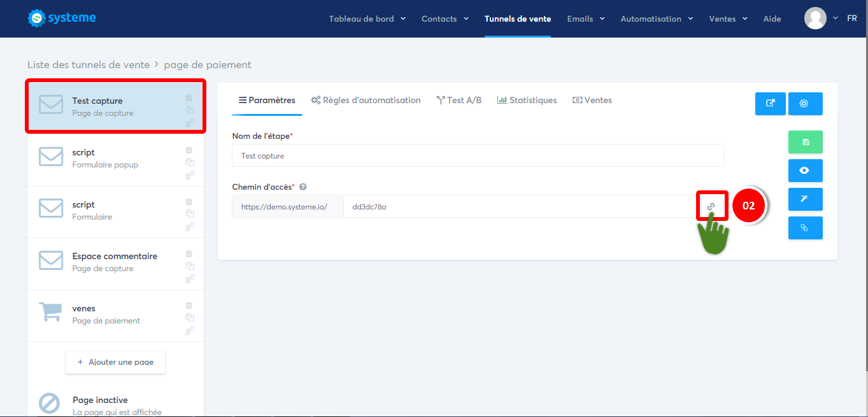Click the blue duplicate-page button below the wand
Screen dimensions: 868x417
click(x=806, y=228)
